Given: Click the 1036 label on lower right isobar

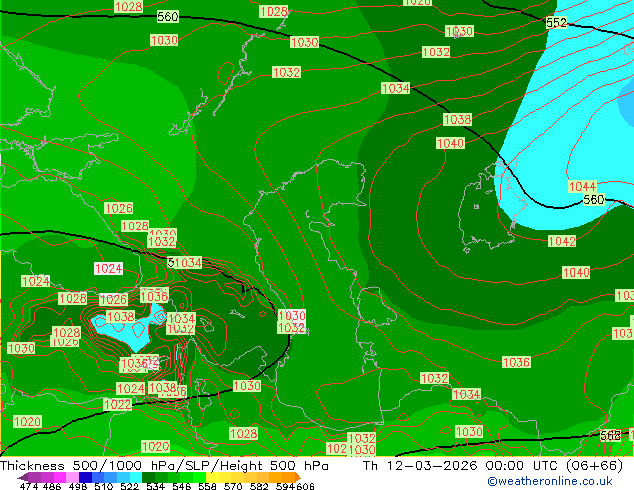Looking at the screenshot, I should (516, 362).
